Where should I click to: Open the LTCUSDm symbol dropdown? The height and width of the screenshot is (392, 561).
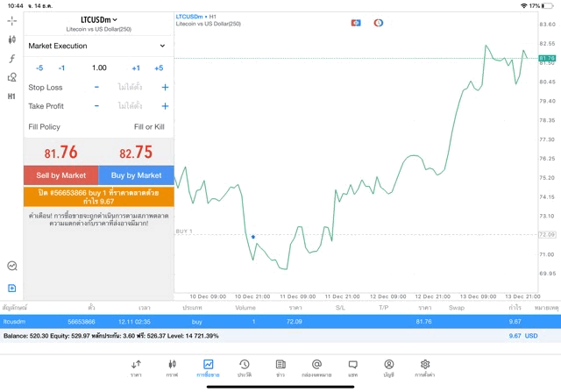pyautogui.click(x=99, y=19)
